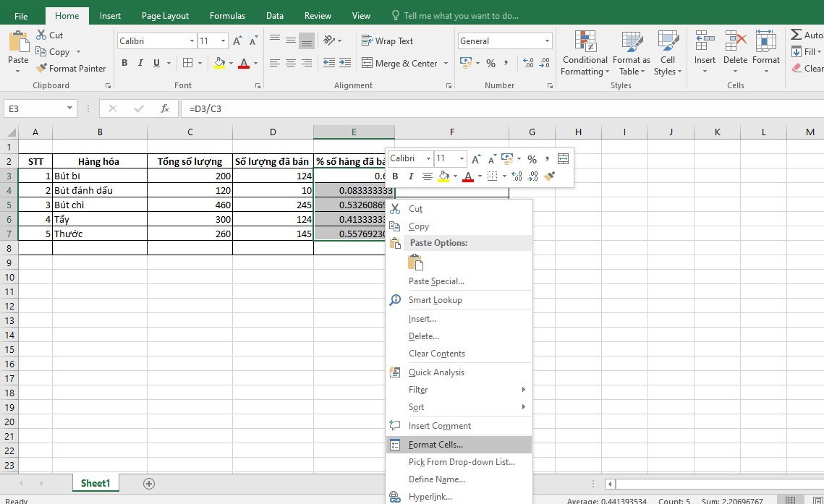
Task: Click the Format Painter icon in Clipboard group
Action: point(42,68)
